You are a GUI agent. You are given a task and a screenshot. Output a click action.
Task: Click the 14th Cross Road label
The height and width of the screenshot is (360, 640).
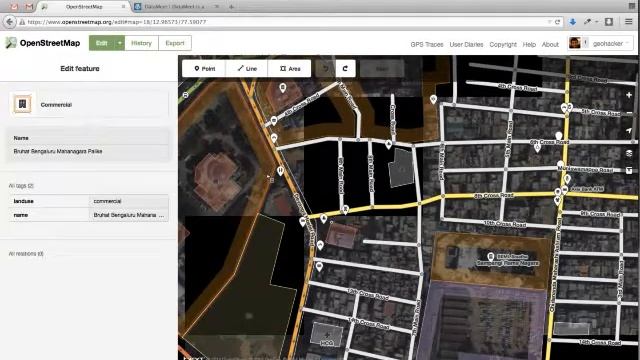click(x=369, y=323)
